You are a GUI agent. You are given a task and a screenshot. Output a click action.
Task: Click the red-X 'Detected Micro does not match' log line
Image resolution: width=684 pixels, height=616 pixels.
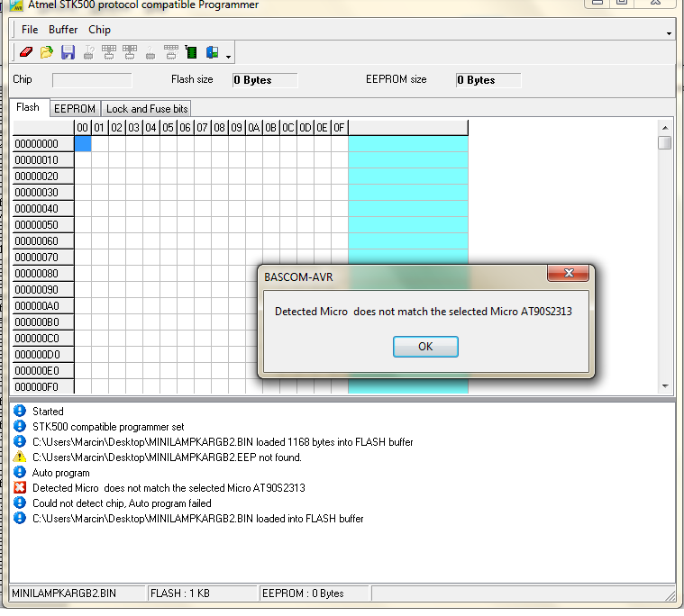[169, 488]
